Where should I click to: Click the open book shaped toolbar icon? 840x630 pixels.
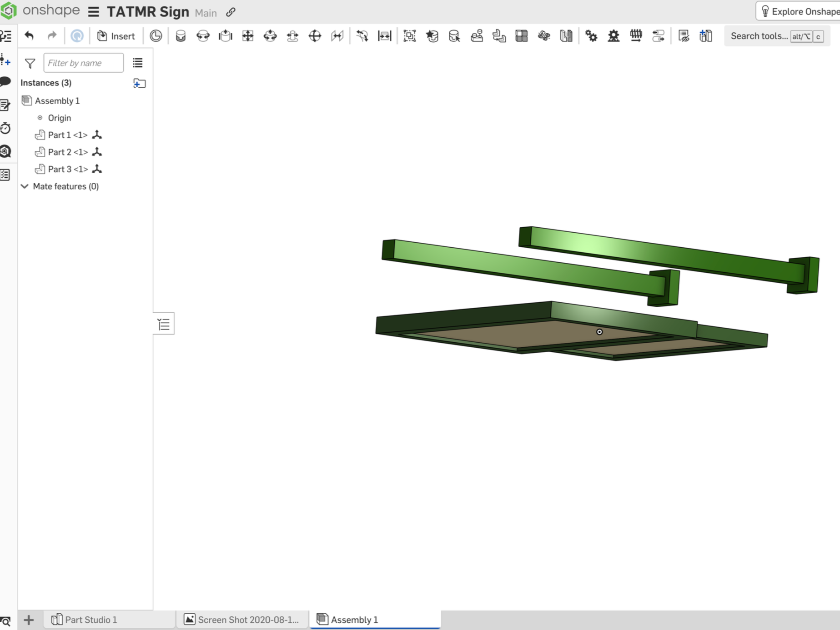pos(566,35)
